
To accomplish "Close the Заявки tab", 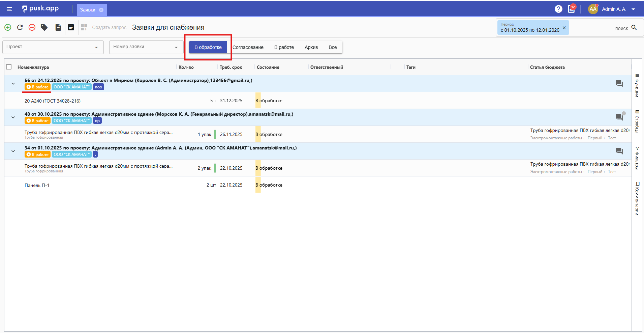I will (x=101, y=10).
